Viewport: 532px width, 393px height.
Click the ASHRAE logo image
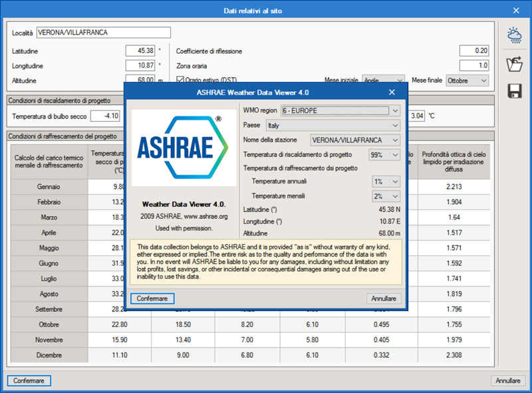coord(184,147)
